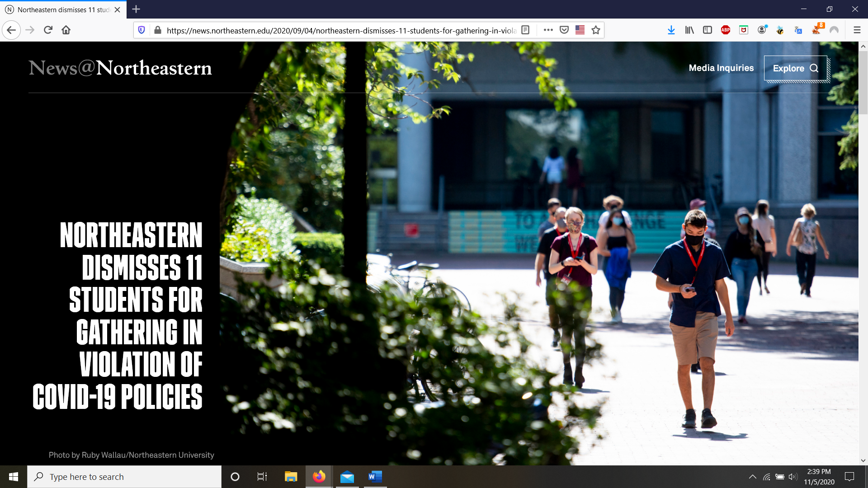The width and height of the screenshot is (868, 488).
Task: Toggle the Firefox sidebar view
Action: (x=708, y=30)
